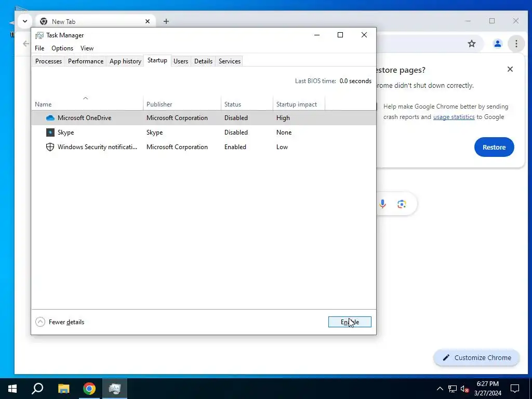Image resolution: width=532 pixels, height=399 pixels.
Task: Click the Enable button
Action: pos(350,322)
